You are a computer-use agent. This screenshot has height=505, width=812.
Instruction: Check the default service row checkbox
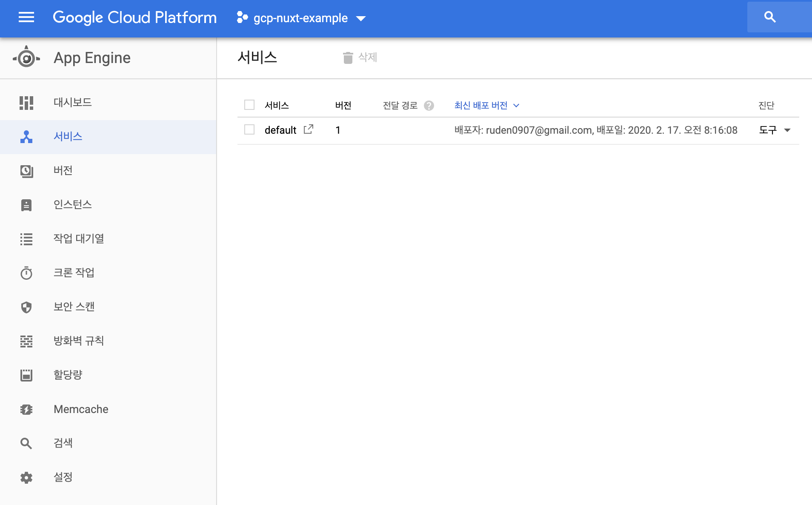point(249,129)
